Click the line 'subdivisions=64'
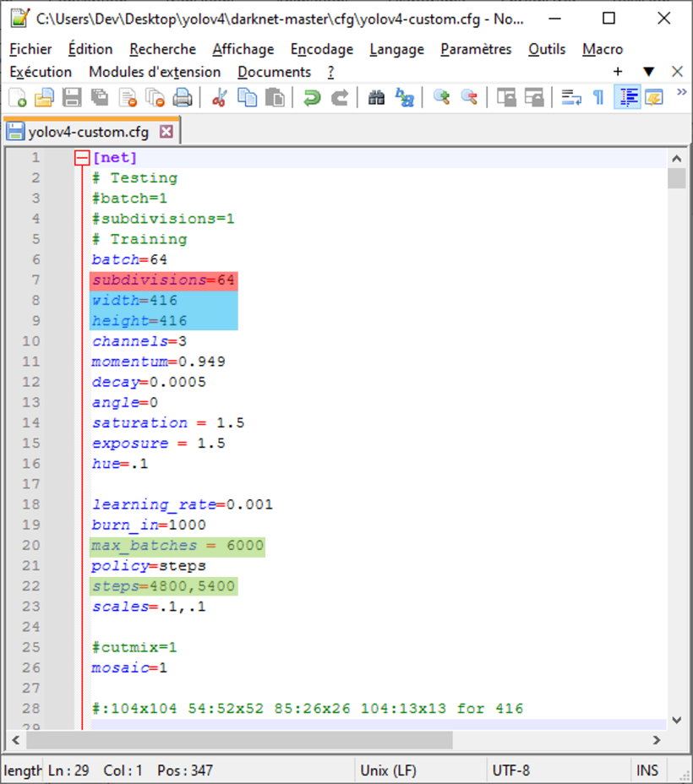 coord(163,280)
